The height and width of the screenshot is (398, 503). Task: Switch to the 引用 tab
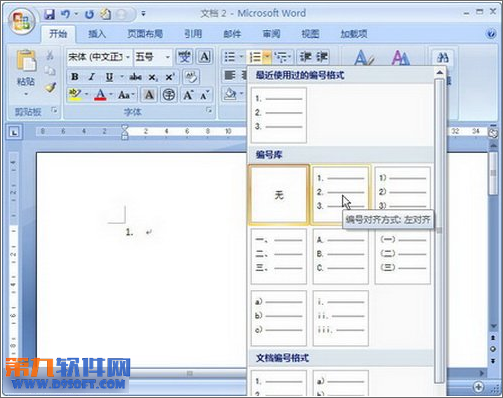193,34
